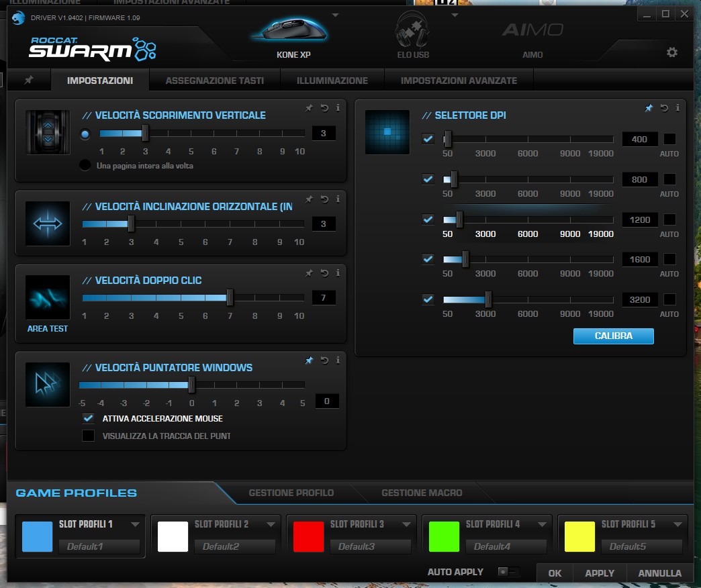This screenshot has height=588, width=701.
Task: Select the ELO USB headset device
Action: pyautogui.click(x=413, y=36)
